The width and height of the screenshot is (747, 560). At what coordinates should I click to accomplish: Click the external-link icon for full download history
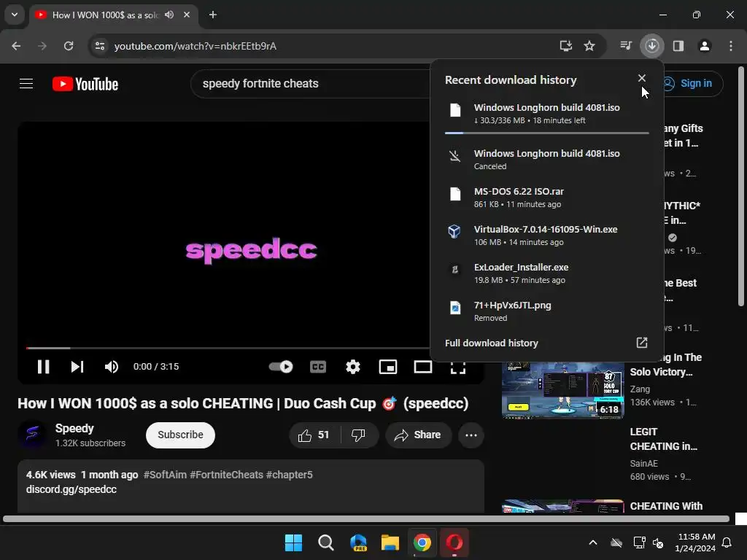642,343
